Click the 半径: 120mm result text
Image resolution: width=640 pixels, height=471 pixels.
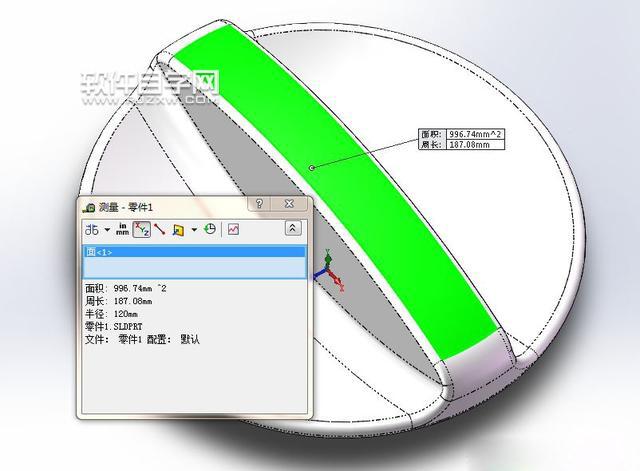[x=111, y=314]
